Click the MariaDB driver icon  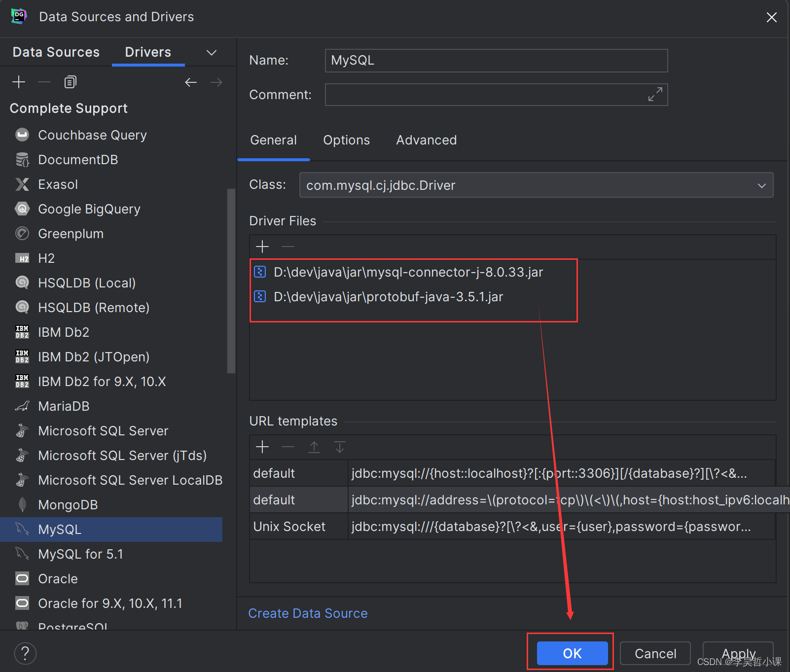coord(22,406)
